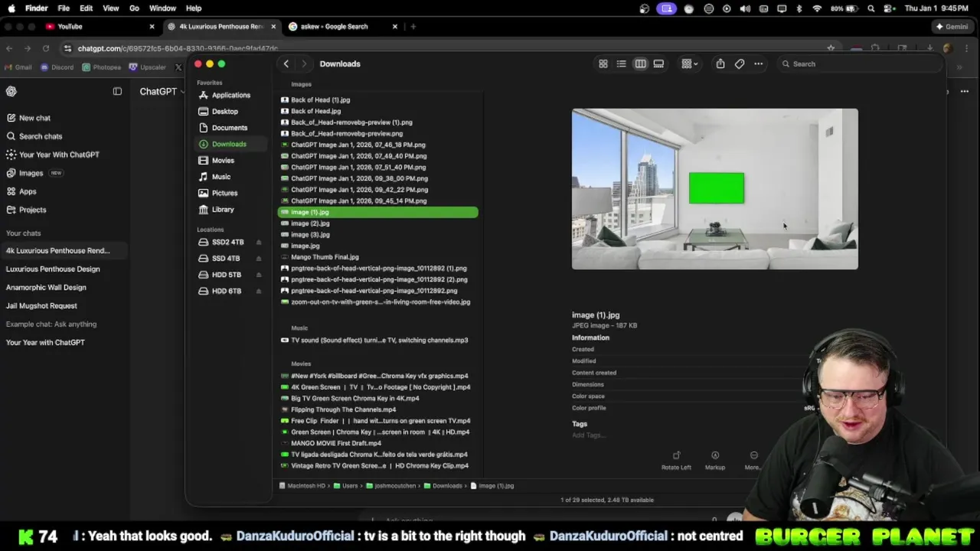Image resolution: width=980 pixels, height=551 pixels.
Task: Switch Finder to gallery view
Action: click(658, 64)
